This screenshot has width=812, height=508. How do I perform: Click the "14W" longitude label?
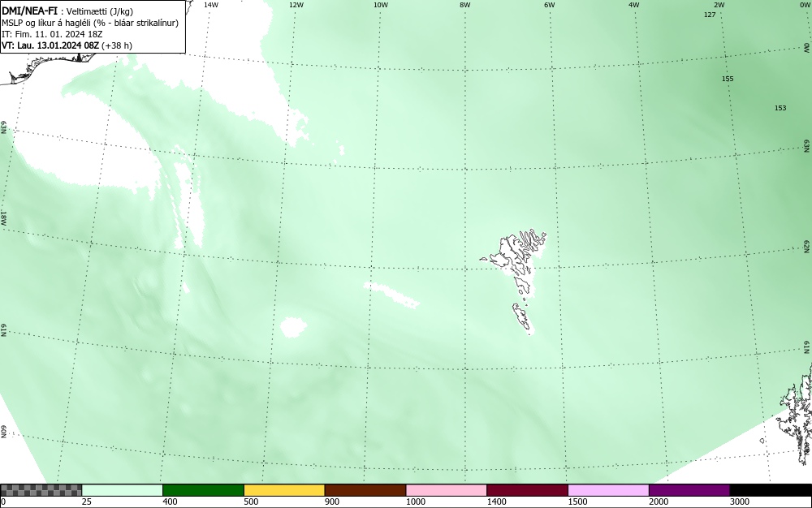click(x=211, y=5)
